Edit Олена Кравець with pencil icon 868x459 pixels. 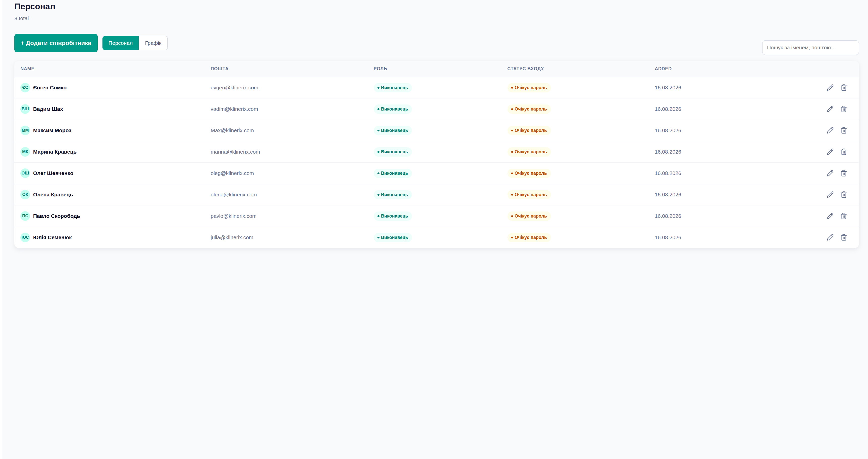[x=830, y=194]
